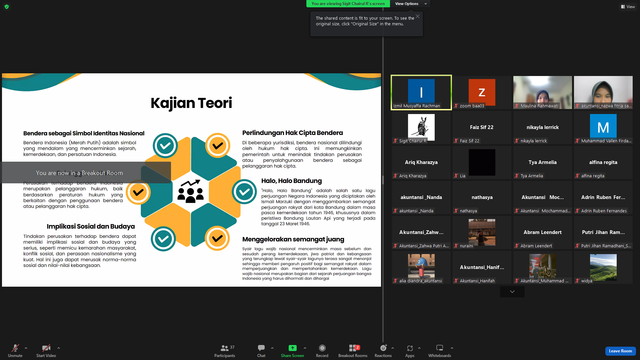Viewport: 640px width, 360px height.
Task: Select the Putri Jihan Ramadhani tile
Action: (x=603, y=233)
